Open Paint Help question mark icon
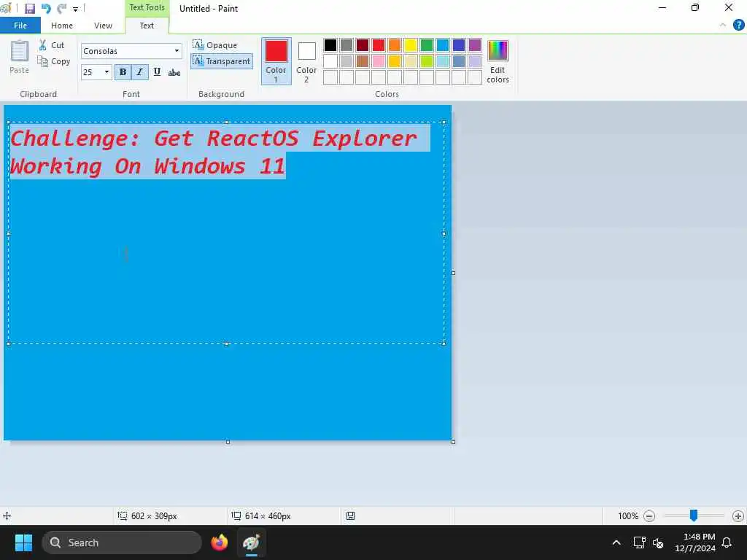The width and height of the screenshot is (747, 560). (738, 26)
